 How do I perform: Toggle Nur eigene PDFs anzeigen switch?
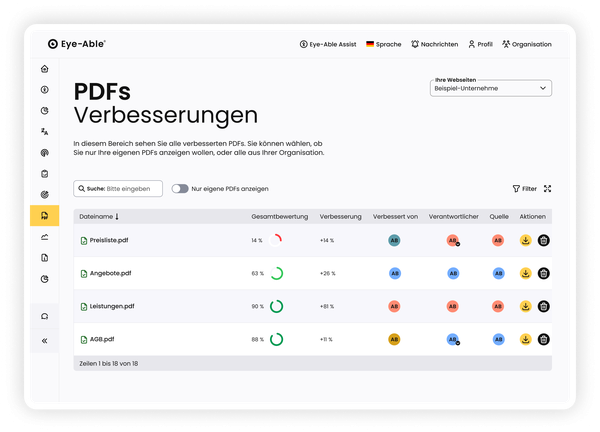pos(180,189)
